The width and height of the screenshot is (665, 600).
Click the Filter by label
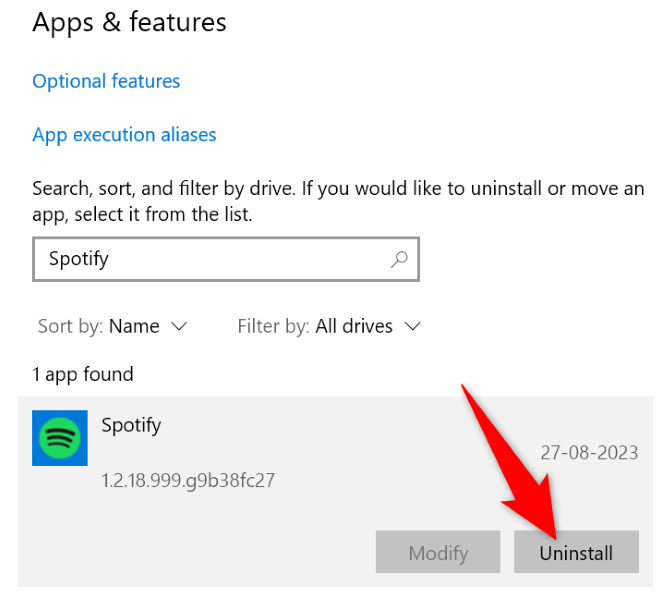click(x=273, y=326)
